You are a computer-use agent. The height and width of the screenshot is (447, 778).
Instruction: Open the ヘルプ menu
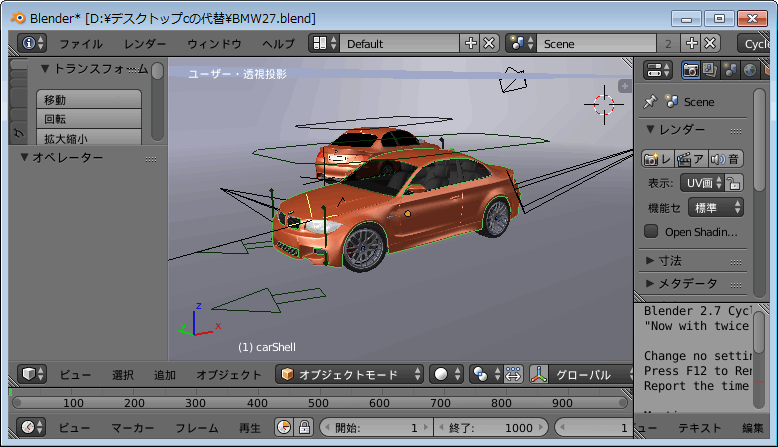point(278,44)
